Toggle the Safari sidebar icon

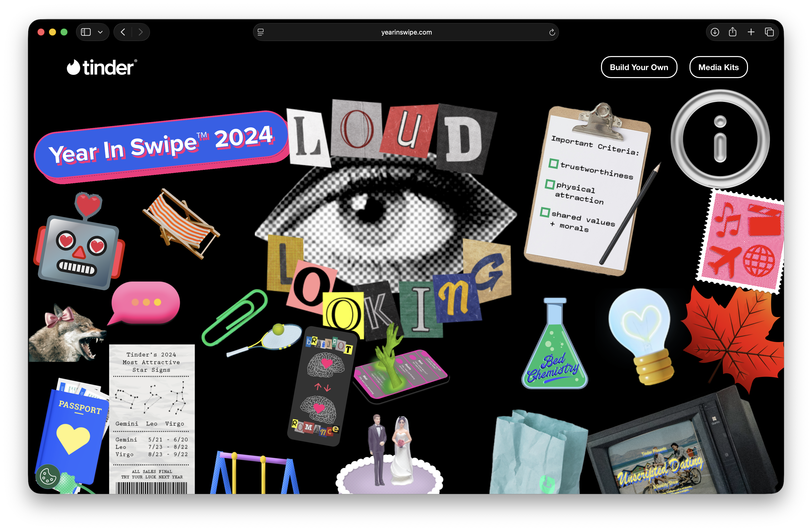click(86, 32)
